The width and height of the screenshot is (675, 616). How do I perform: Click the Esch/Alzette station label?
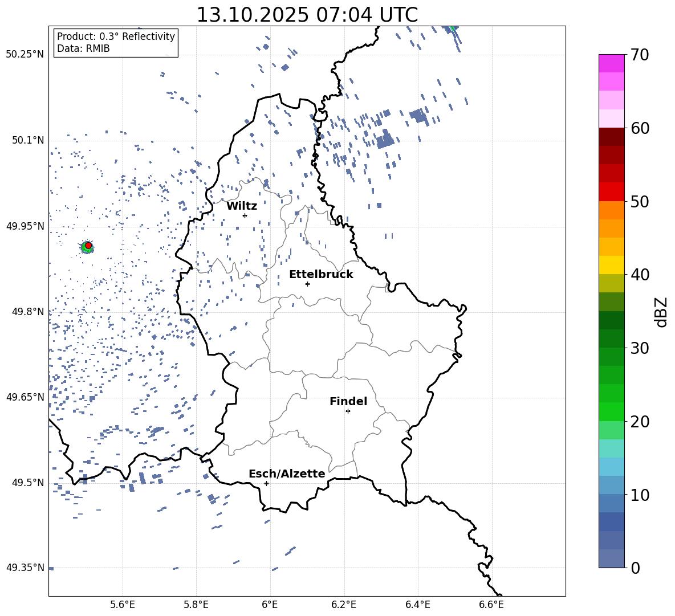(287, 474)
